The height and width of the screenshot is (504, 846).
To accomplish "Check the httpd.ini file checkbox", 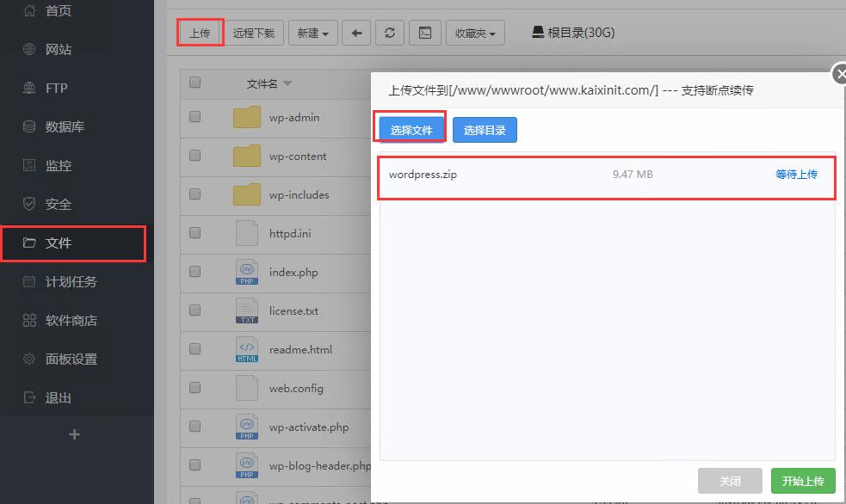I will click(x=195, y=233).
